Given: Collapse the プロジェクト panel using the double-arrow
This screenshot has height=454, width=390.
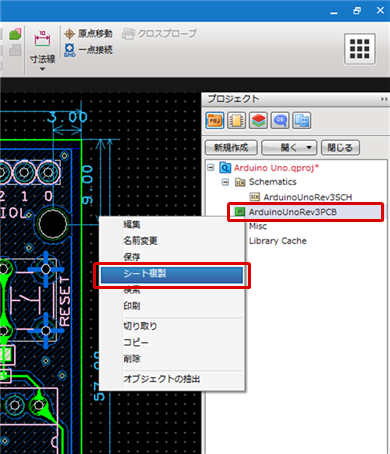Looking at the screenshot, I should click(384, 99).
